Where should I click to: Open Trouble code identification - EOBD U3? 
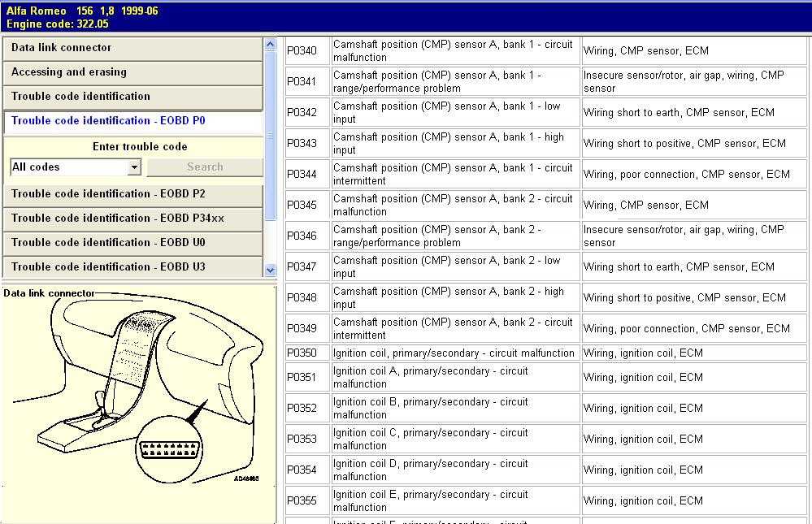133,267
